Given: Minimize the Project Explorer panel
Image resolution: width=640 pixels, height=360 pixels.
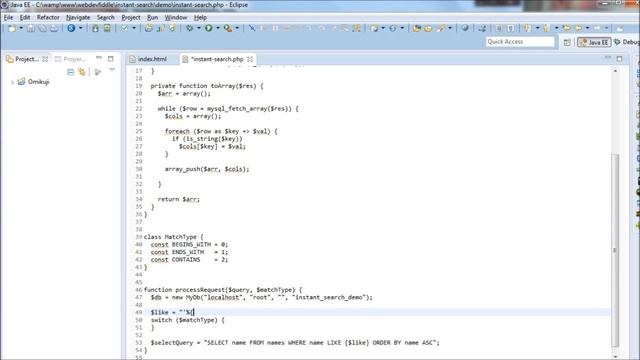Looking at the screenshot, I should [99, 58].
